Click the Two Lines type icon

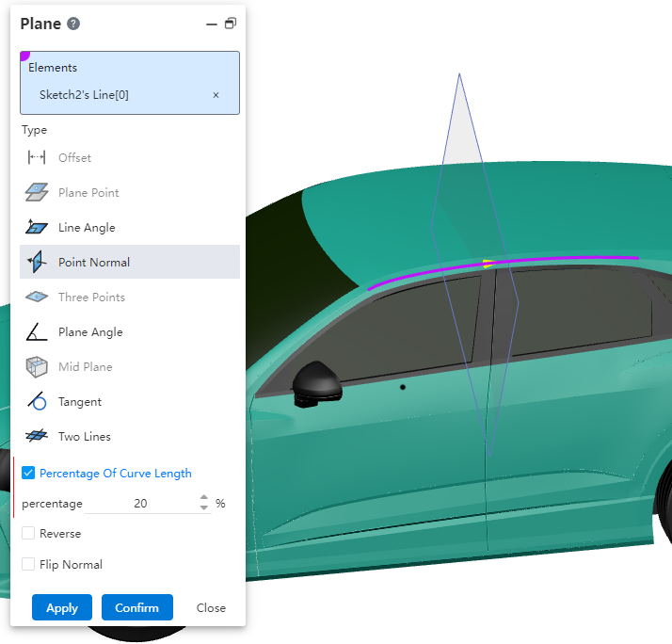(x=37, y=436)
